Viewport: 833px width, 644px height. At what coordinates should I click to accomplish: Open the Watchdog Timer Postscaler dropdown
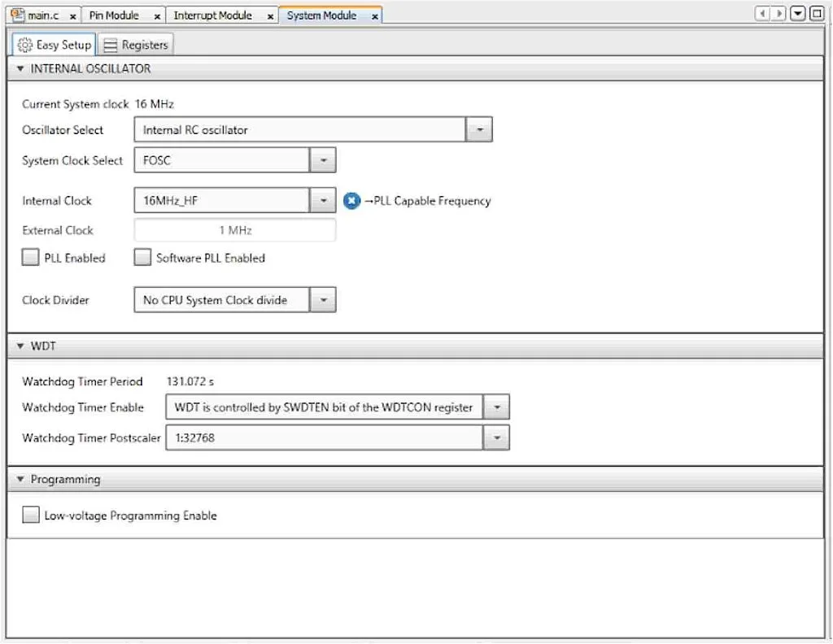[496, 437]
